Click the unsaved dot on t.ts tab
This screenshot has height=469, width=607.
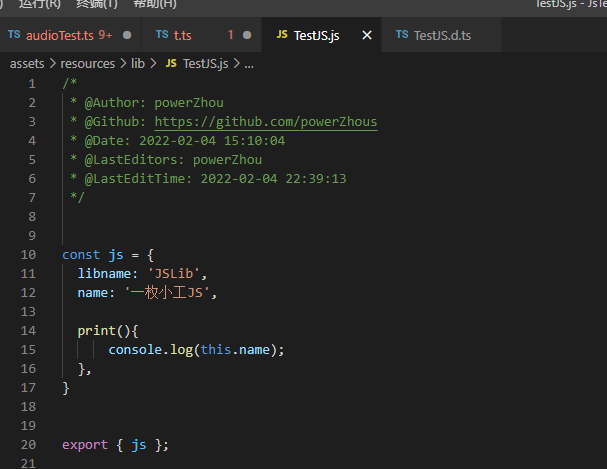tap(247, 35)
